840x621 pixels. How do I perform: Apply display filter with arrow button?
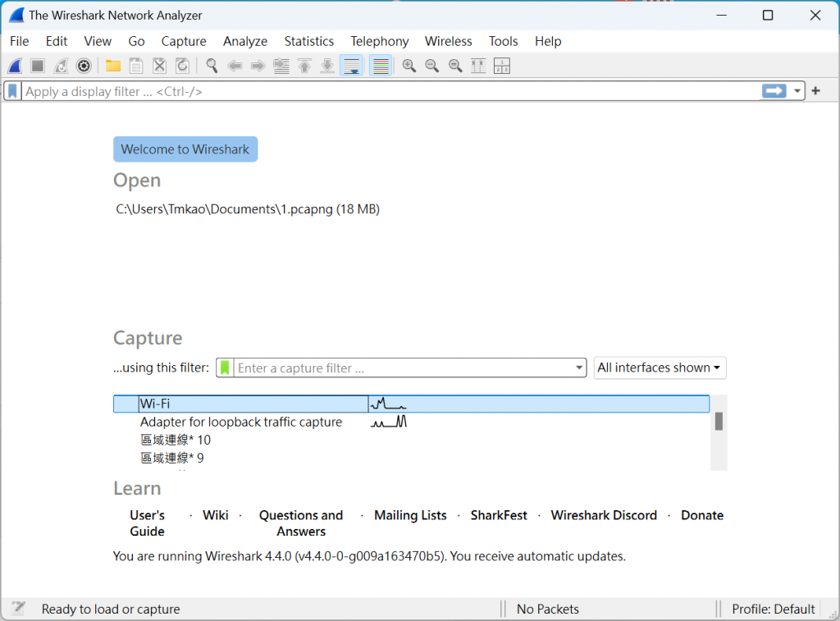(774, 91)
